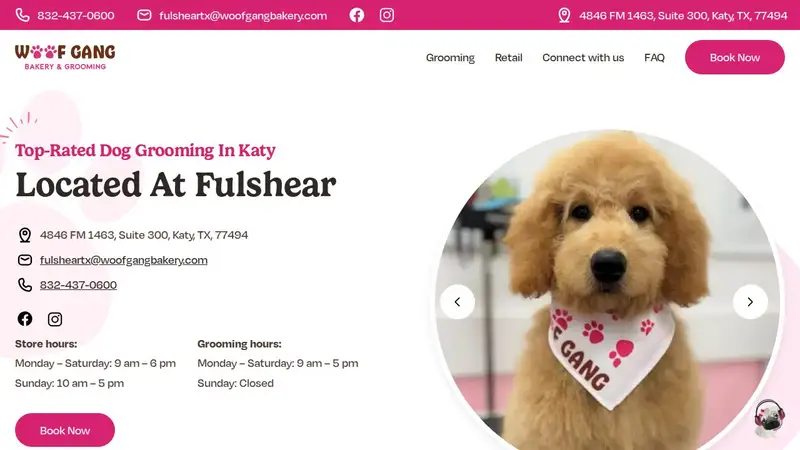Open the pug chat widget with headphones
The width and height of the screenshot is (800, 450).
point(769,418)
